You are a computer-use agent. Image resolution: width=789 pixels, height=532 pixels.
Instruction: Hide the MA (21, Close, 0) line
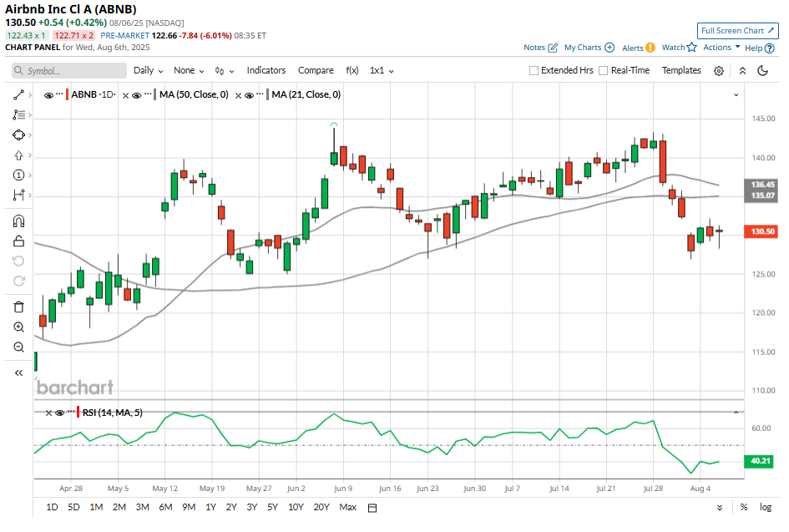[x=249, y=95]
